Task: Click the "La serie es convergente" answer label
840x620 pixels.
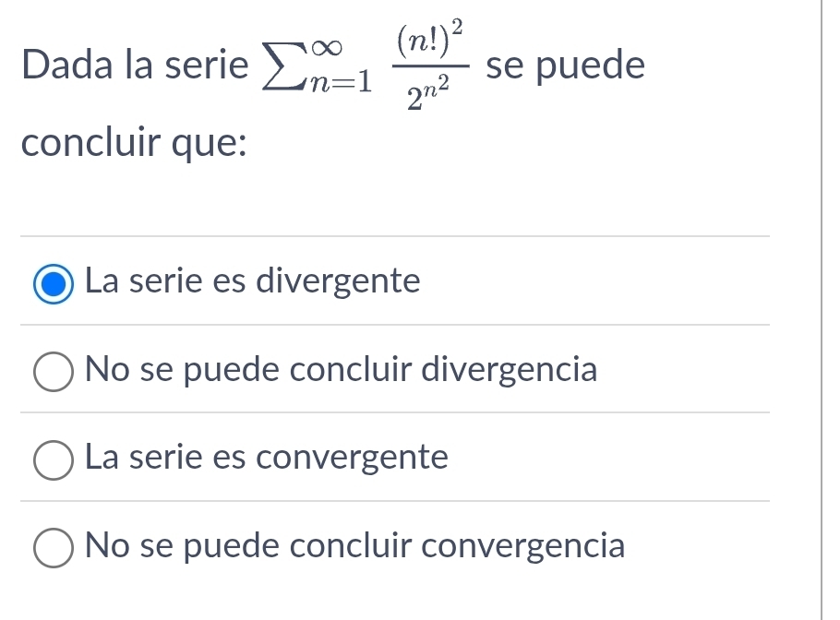Action: point(266,458)
